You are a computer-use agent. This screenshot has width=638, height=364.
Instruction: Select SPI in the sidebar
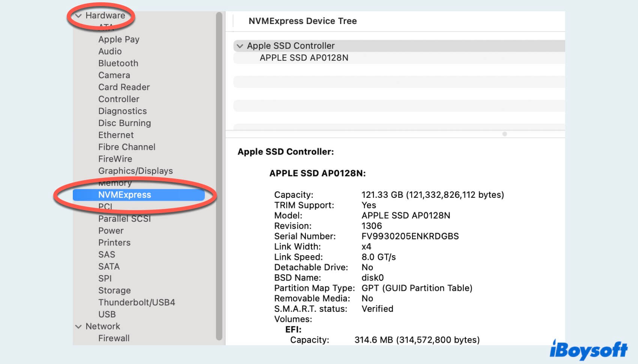point(105,279)
